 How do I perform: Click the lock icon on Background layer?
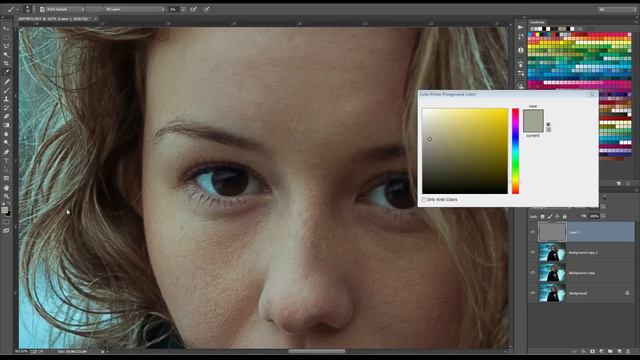tap(627, 293)
